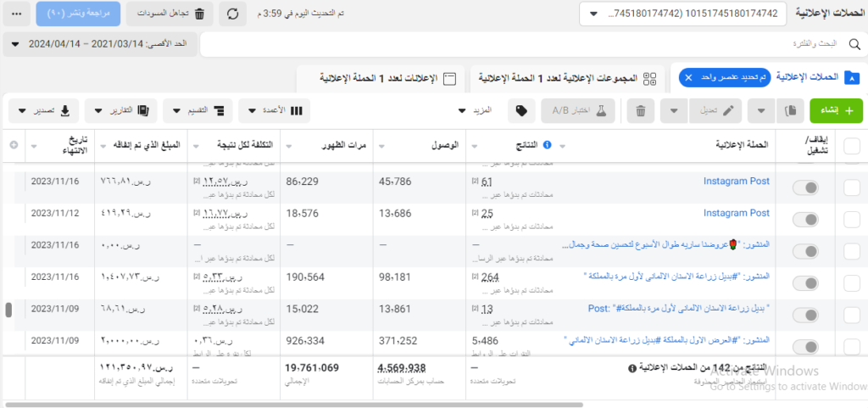
Task: Click the horizontal scrollbar at the bottom
Action: (294, 405)
